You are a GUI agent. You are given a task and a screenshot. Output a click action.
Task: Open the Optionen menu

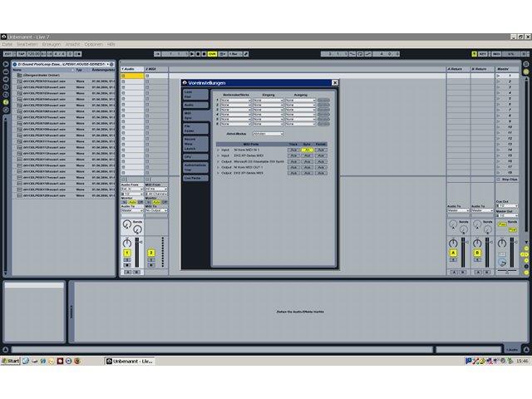pyautogui.click(x=94, y=44)
